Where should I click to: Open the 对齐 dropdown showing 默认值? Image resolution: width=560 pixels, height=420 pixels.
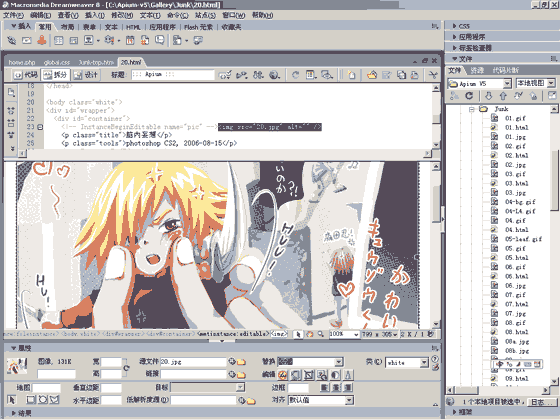[349, 400]
